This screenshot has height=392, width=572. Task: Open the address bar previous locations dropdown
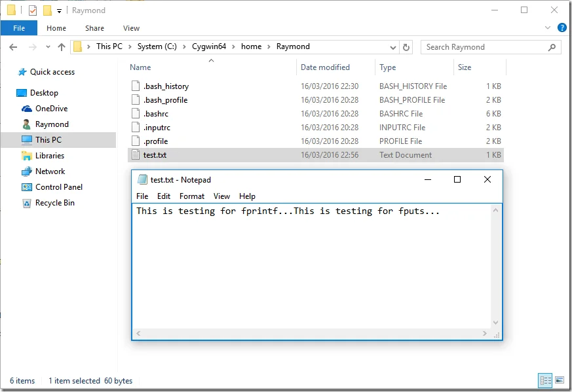pos(392,46)
